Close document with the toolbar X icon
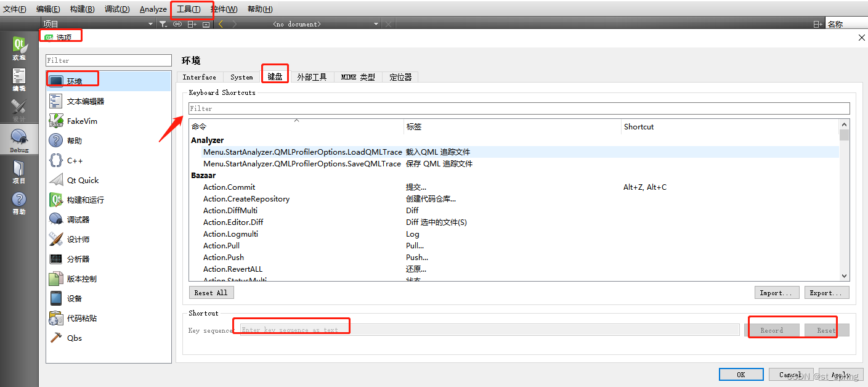The height and width of the screenshot is (387, 868). point(388,24)
